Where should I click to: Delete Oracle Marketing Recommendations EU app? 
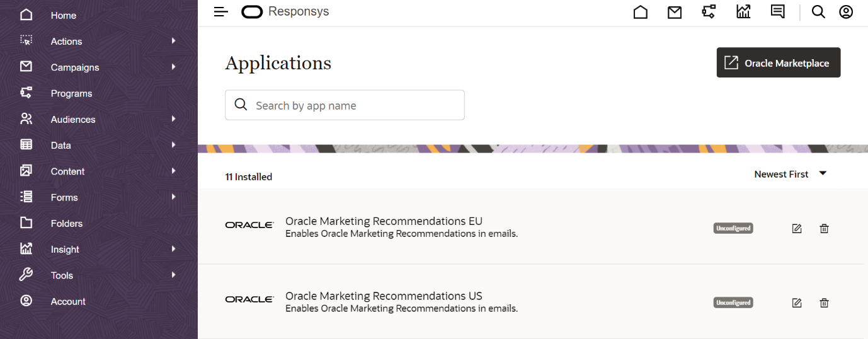(824, 228)
